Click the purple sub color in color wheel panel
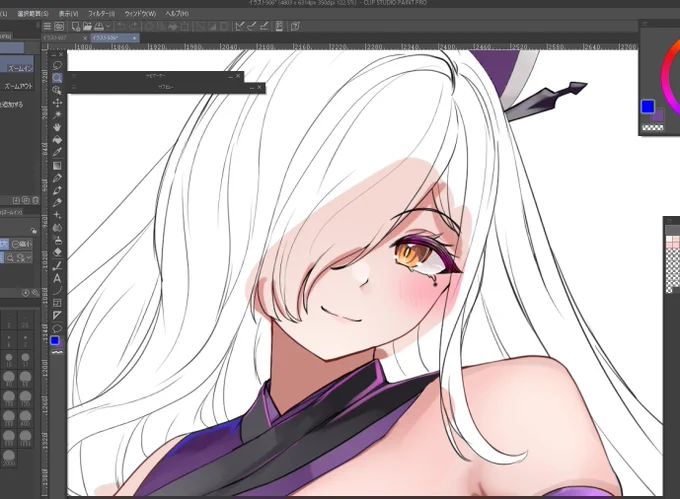Viewport: 680px width, 499px height. pyautogui.click(x=659, y=116)
